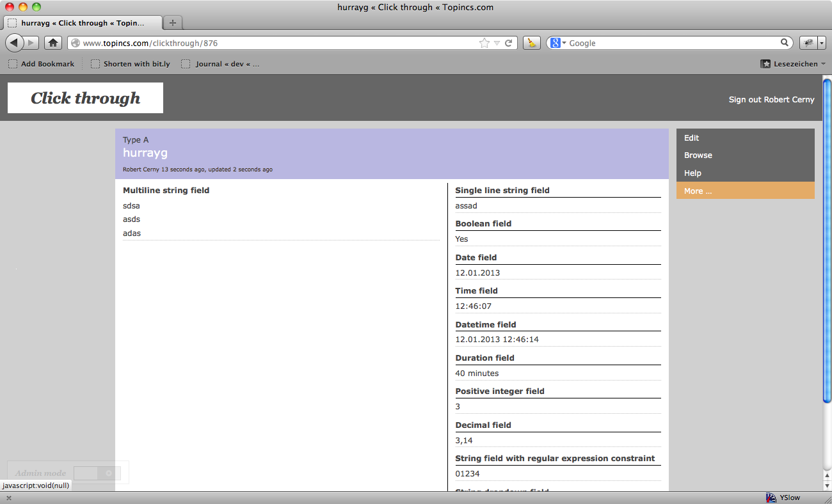Viewport: 832px width, 504px height.
Task: Click the Sign out Robert Cerny link
Action: (771, 100)
